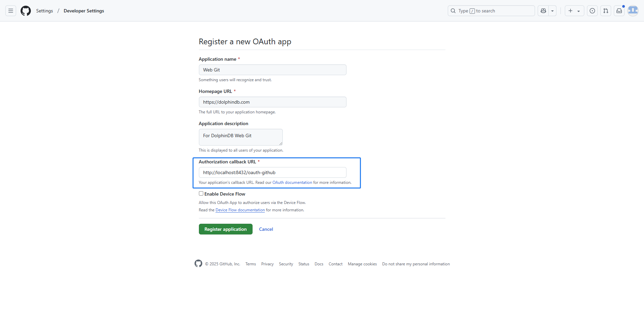Click the Register application button
This screenshot has width=644, height=317.
click(x=225, y=229)
